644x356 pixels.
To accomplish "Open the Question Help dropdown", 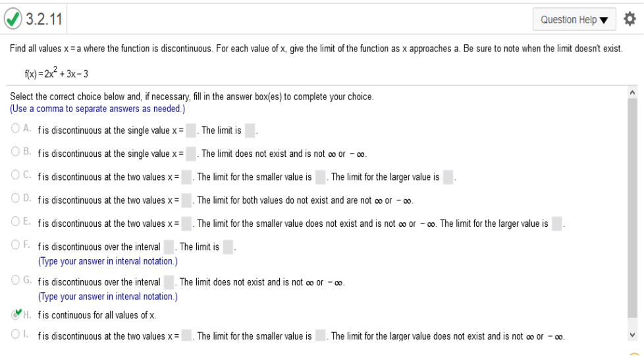I will coord(574,19).
